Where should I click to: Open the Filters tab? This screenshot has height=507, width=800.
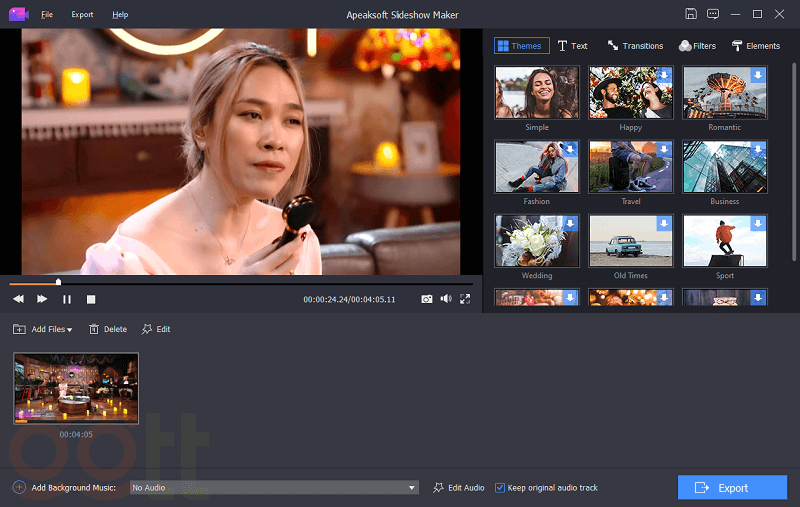click(697, 46)
